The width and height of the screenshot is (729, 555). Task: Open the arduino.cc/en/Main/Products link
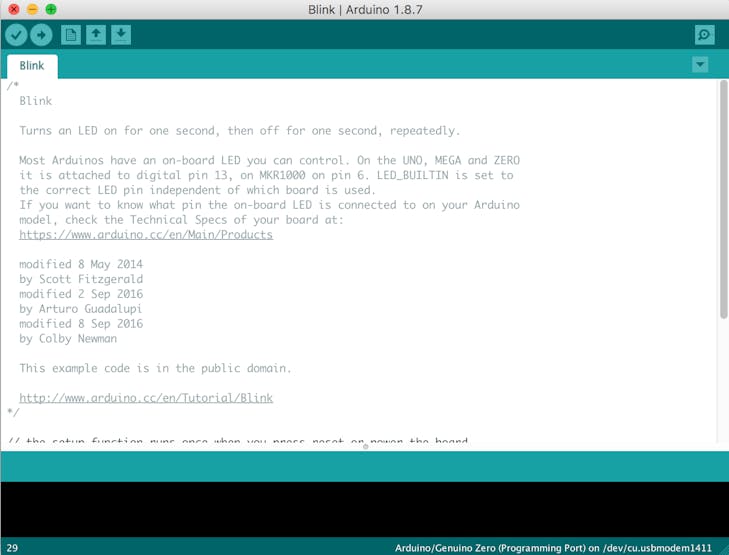click(x=146, y=234)
